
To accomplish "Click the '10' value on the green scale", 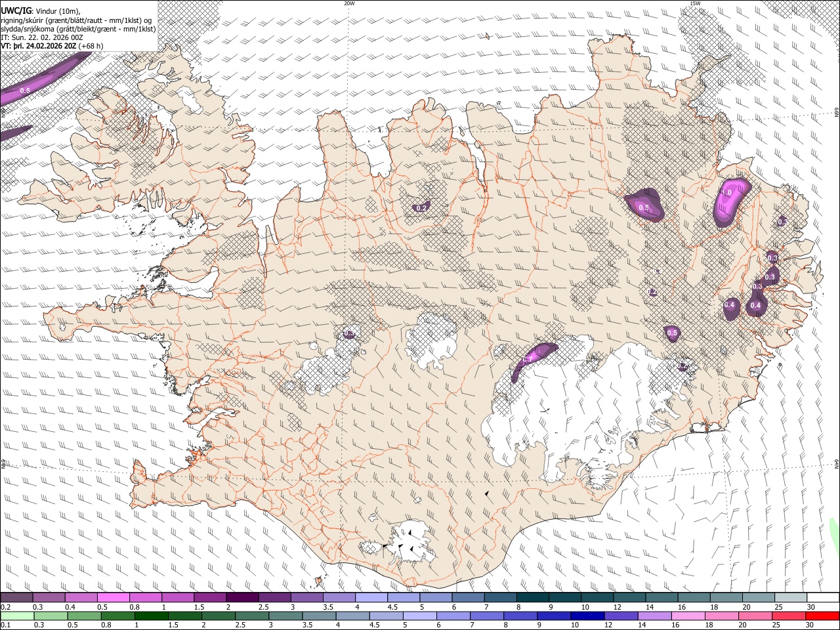I will point(574,625).
